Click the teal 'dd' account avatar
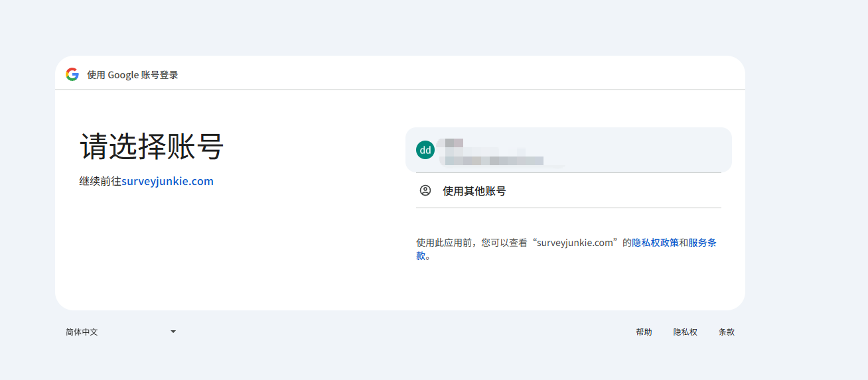 pos(425,150)
